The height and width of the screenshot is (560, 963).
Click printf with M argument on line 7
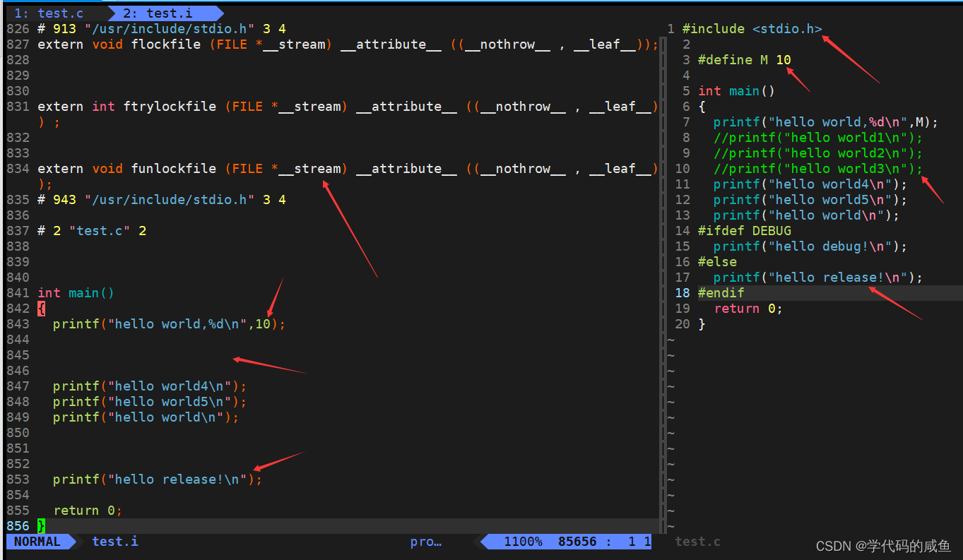(826, 122)
